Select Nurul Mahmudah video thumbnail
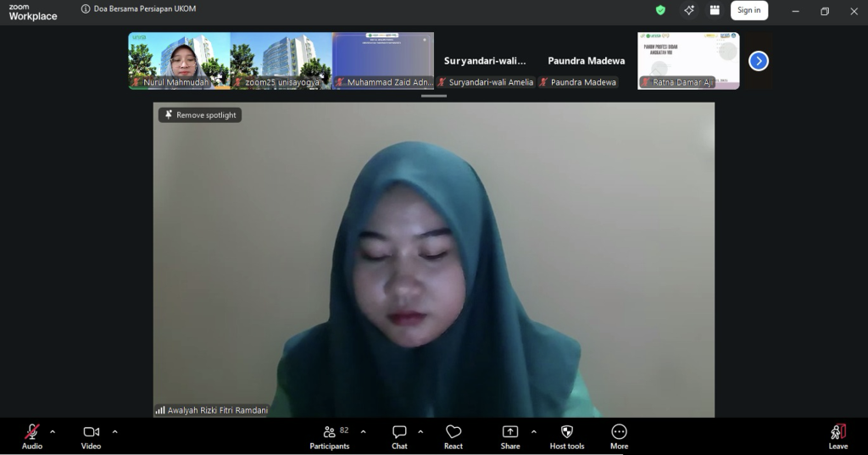This screenshot has width=868, height=455. click(x=179, y=60)
